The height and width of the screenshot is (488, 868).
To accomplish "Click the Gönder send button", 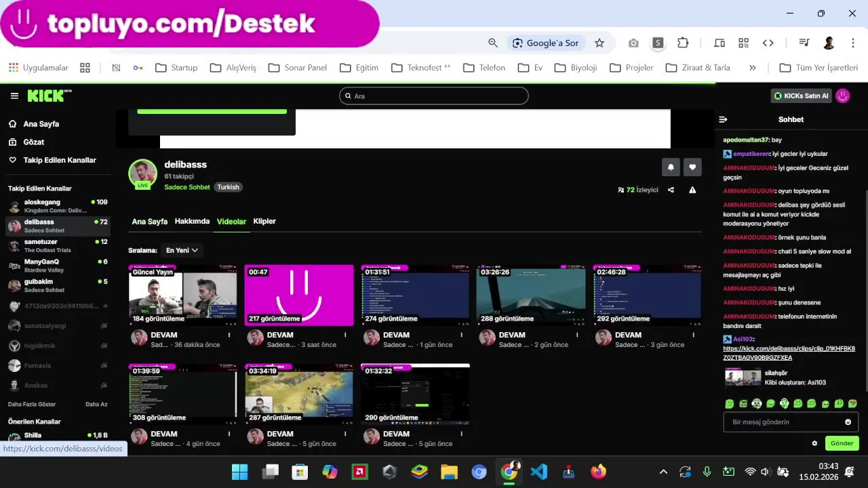I will pos(842,443).
